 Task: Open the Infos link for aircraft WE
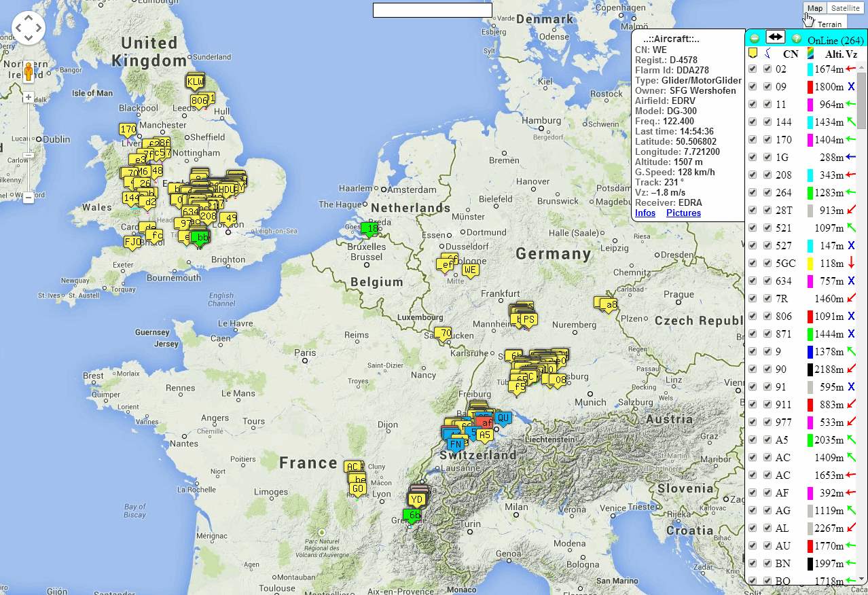[645, 213]
